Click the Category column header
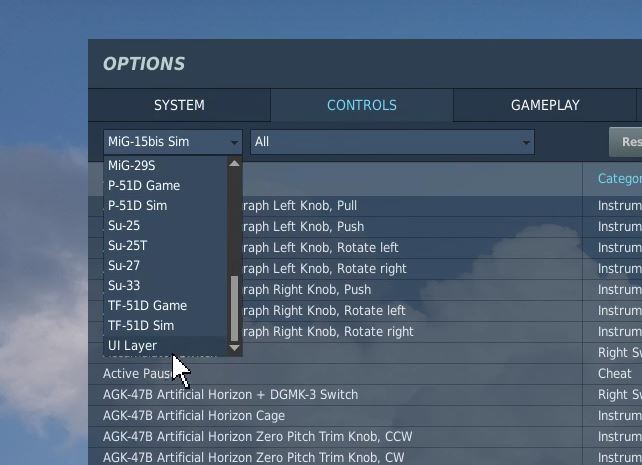Screen dimensions: 642x465 [619, 178]
